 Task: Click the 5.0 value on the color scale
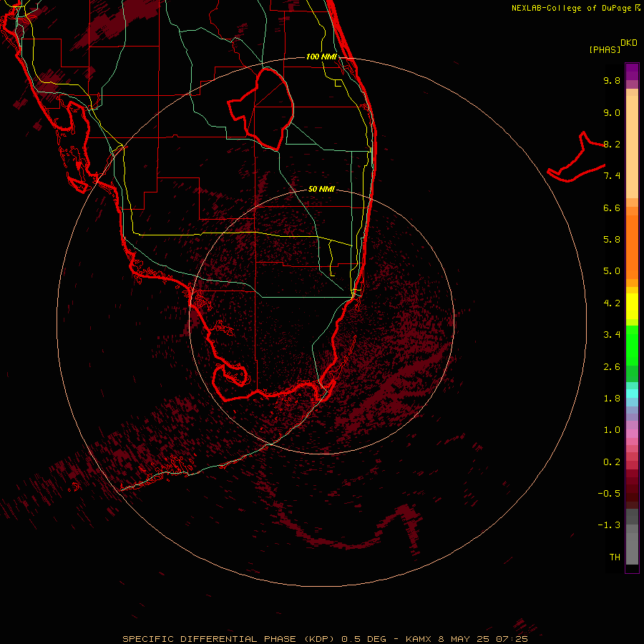click(612, 271)
